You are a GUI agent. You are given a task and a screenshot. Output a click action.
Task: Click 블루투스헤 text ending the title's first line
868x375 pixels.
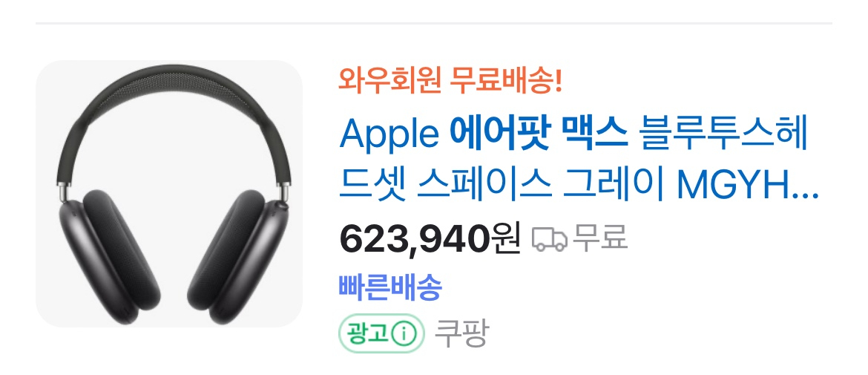724,134
